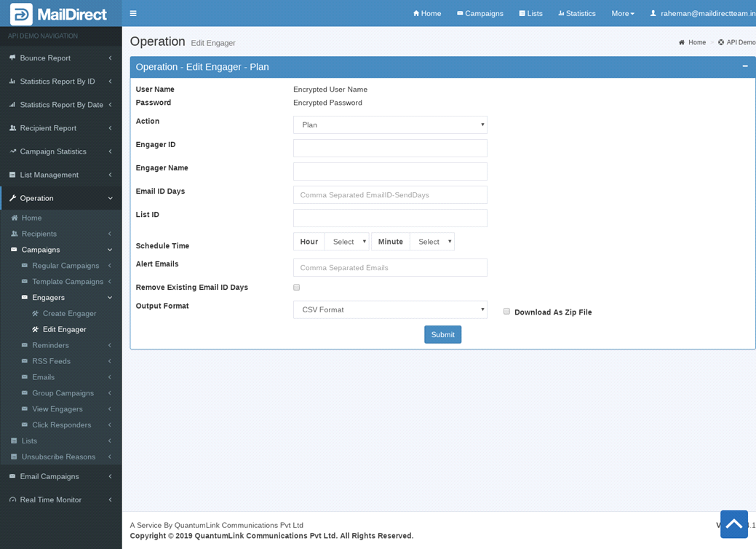Click the Bounce Report sidebar icon

pyautogui.click(x=12, y=58)
